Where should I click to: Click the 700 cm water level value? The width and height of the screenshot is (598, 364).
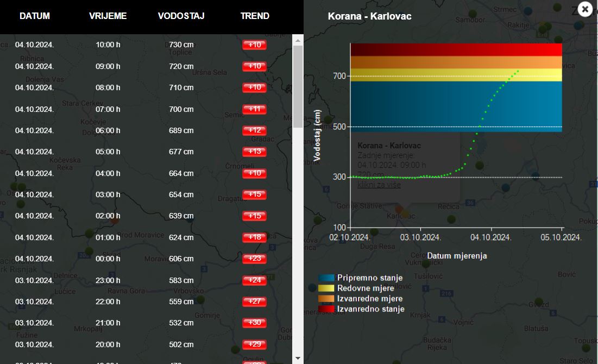coord(181,109)
